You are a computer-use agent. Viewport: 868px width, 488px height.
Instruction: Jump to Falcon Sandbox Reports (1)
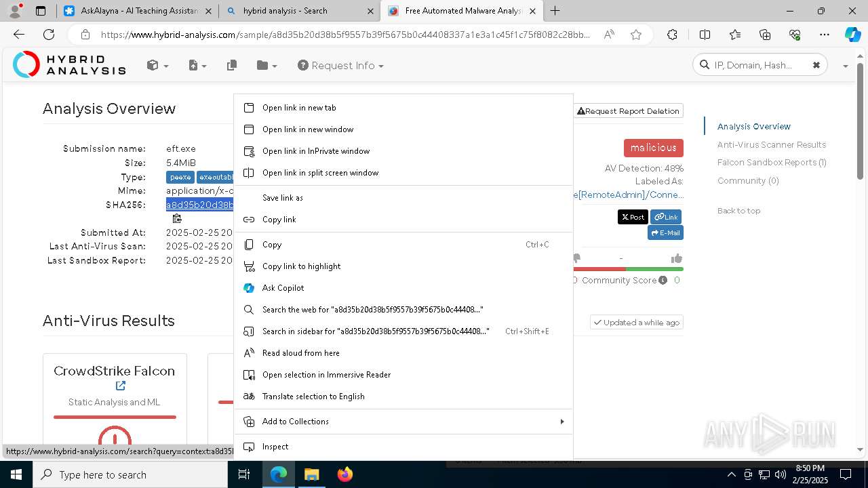click(772, 163)
